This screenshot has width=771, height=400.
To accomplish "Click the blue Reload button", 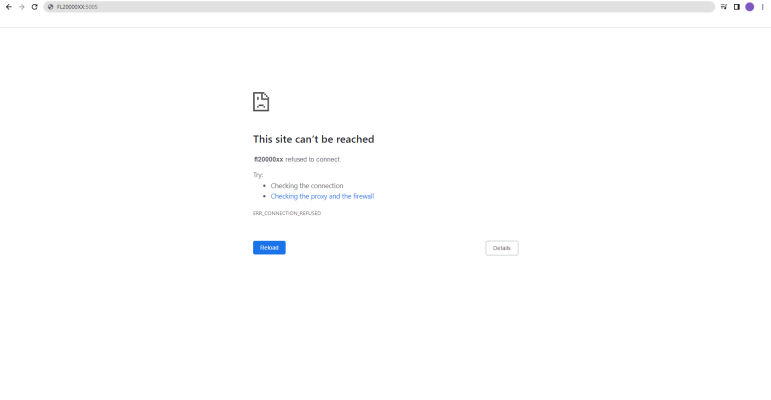I will pyautogui.click(x=269, y=247).
